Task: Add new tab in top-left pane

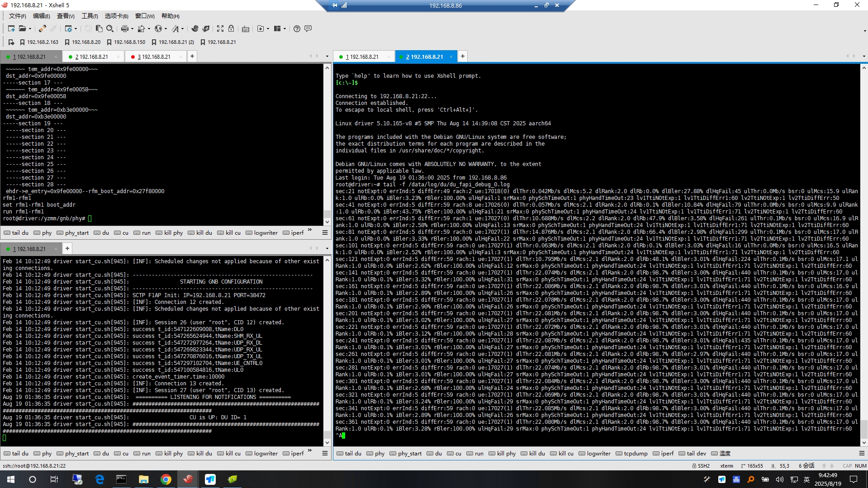Action: coord(192,56)
